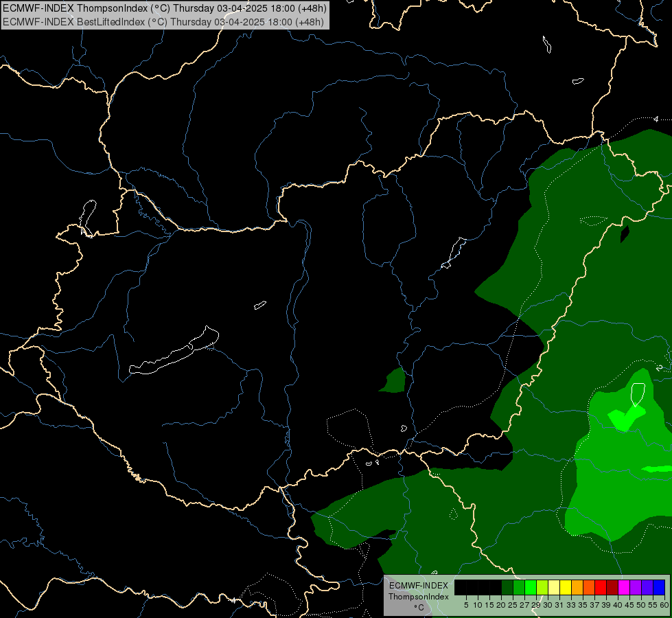Screen dimensions: 672x618
Task: Click the legend tick value "31"
Action: [x=559, y=605]
